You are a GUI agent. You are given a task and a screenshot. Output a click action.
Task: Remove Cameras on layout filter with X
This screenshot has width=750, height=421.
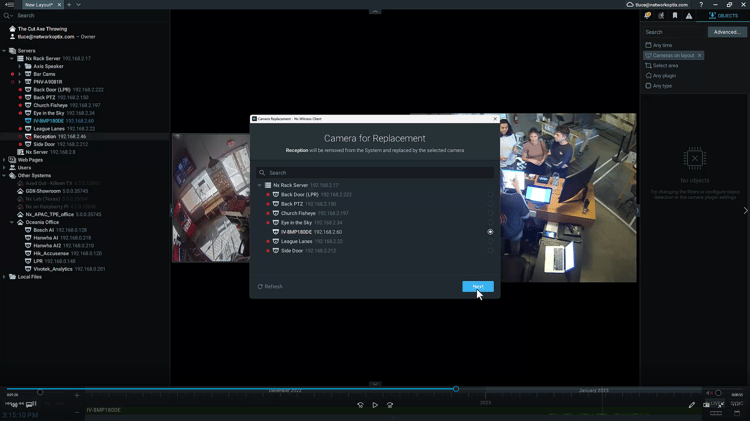699,55
